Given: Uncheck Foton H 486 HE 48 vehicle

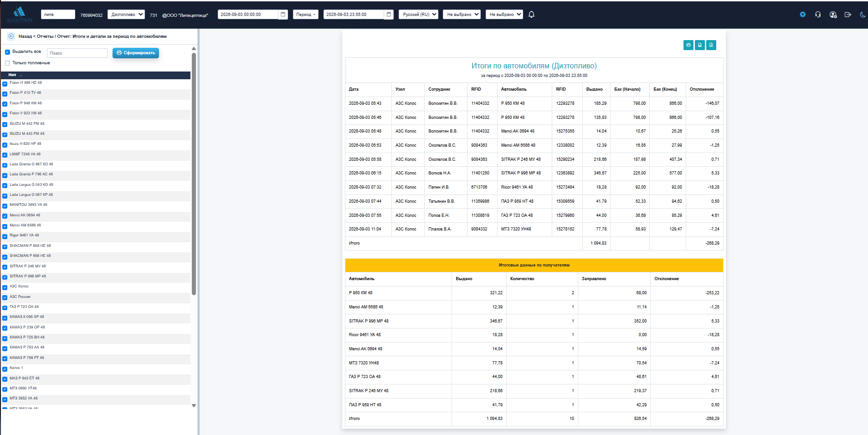Looking at the screenshot, I should [5, 83].
